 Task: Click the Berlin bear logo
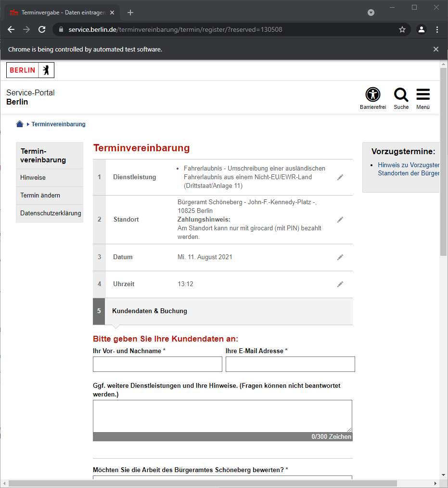30,70
